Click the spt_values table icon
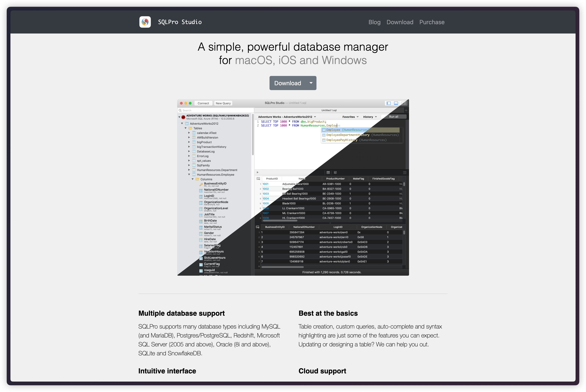Image resolution: width=586 pixels, height=392 pixels. (x=194, y=160)
